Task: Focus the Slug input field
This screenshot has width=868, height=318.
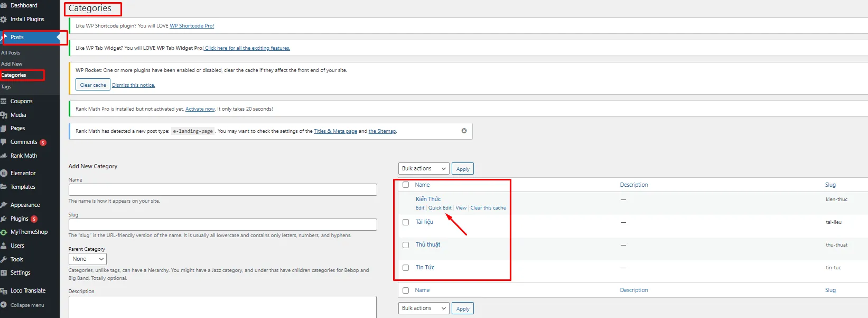Action: [223, 224]
